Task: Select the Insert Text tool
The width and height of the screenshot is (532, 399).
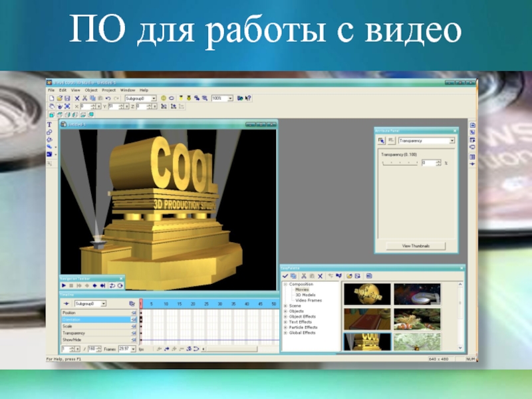Action: (49, 124)
